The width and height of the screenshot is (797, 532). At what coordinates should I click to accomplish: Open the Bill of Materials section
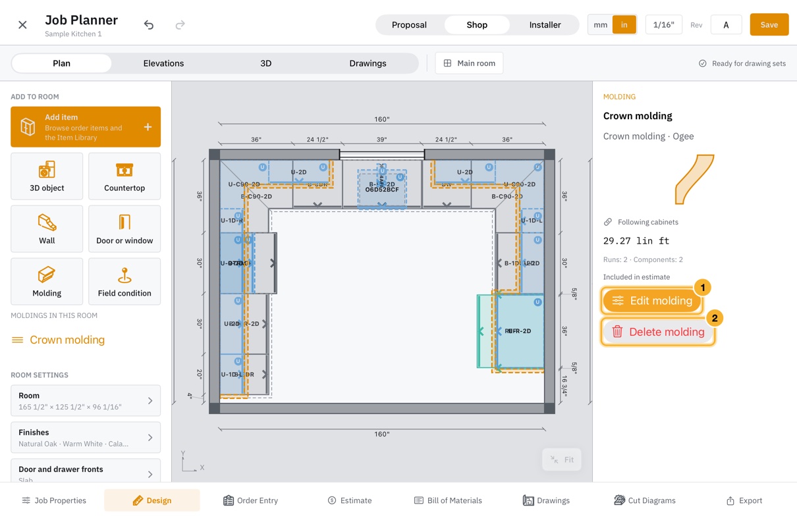pyautogui.click(x=448, y=500)
